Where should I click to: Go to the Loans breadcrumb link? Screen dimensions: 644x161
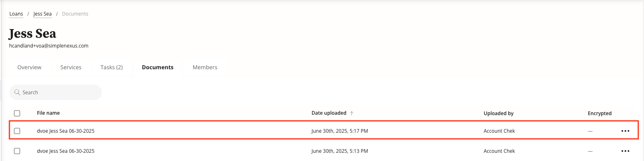point(16,14)
